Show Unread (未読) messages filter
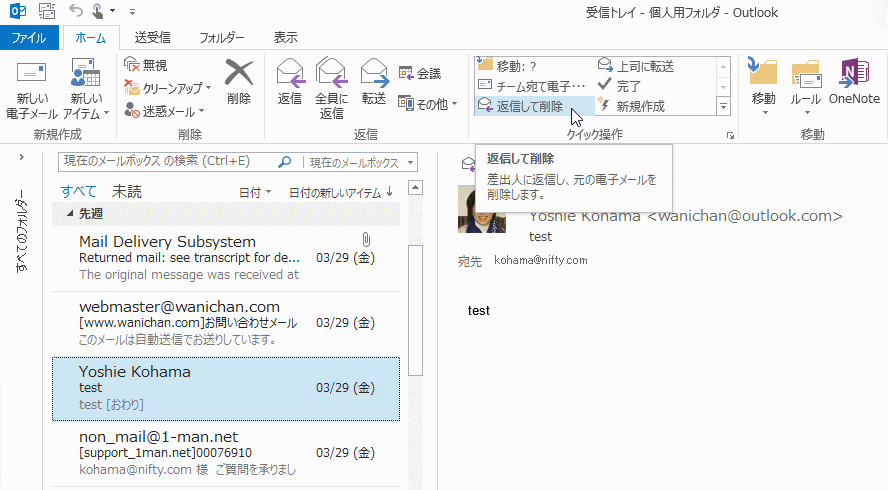Image resolution: width=888 pixels, height=490 pixels. coord(127,191)
